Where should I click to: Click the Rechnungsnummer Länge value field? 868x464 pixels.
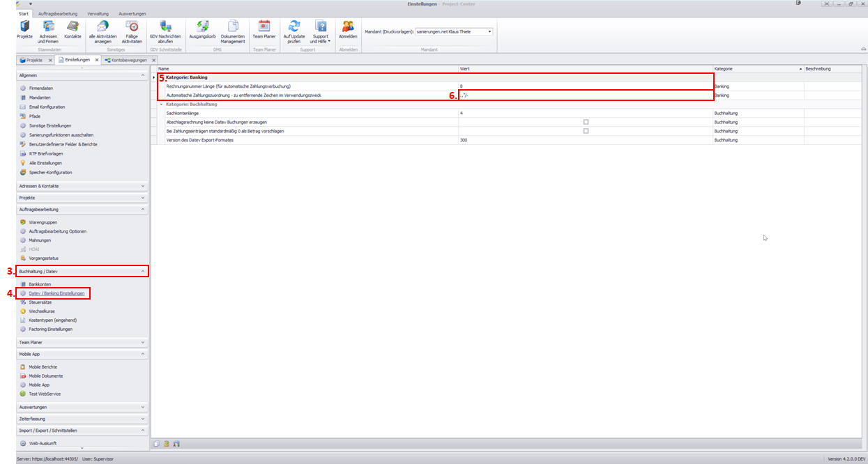coord(584,86)
